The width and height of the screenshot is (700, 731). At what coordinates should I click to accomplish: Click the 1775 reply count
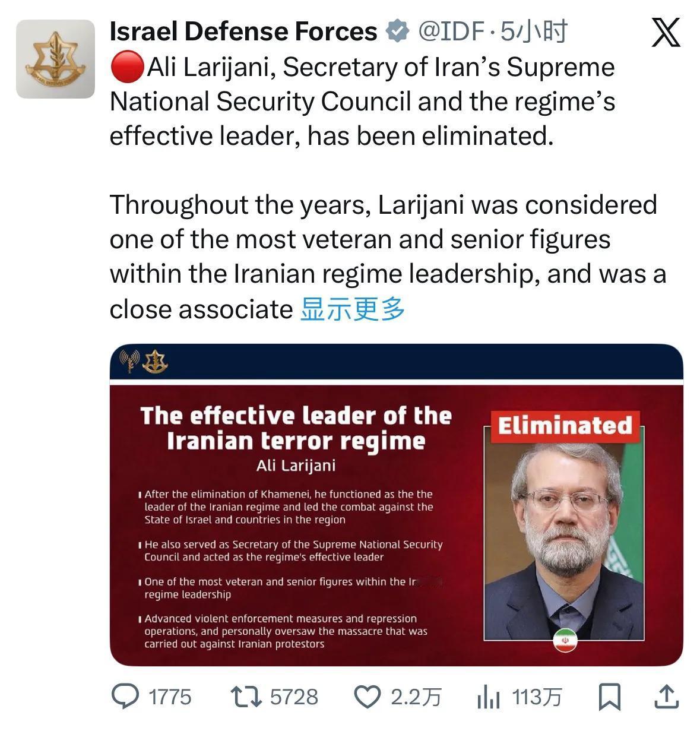[x=170, y=697]
